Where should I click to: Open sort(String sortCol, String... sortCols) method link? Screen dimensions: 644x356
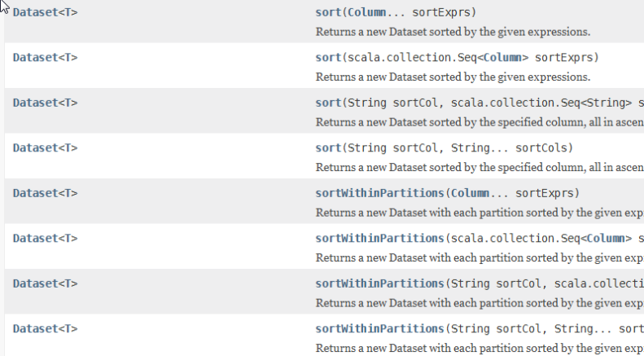coord(327,148)
